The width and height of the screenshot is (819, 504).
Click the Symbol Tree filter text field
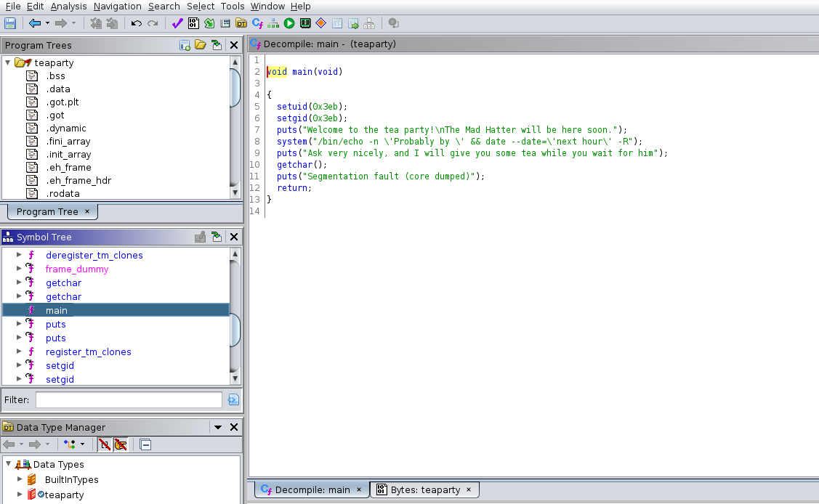click(x=129, y=399)
